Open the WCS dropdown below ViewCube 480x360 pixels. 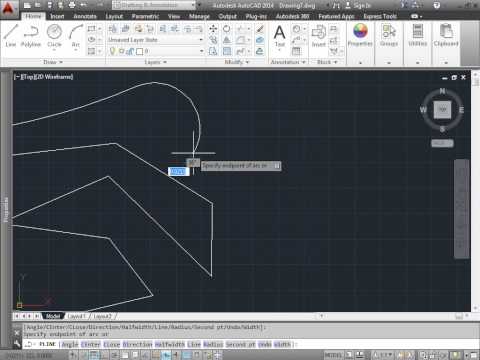[x=442, y=143]
